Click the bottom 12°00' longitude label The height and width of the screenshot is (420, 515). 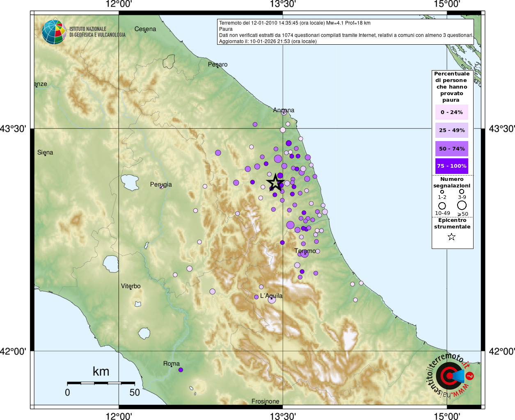tap(119, 416)
